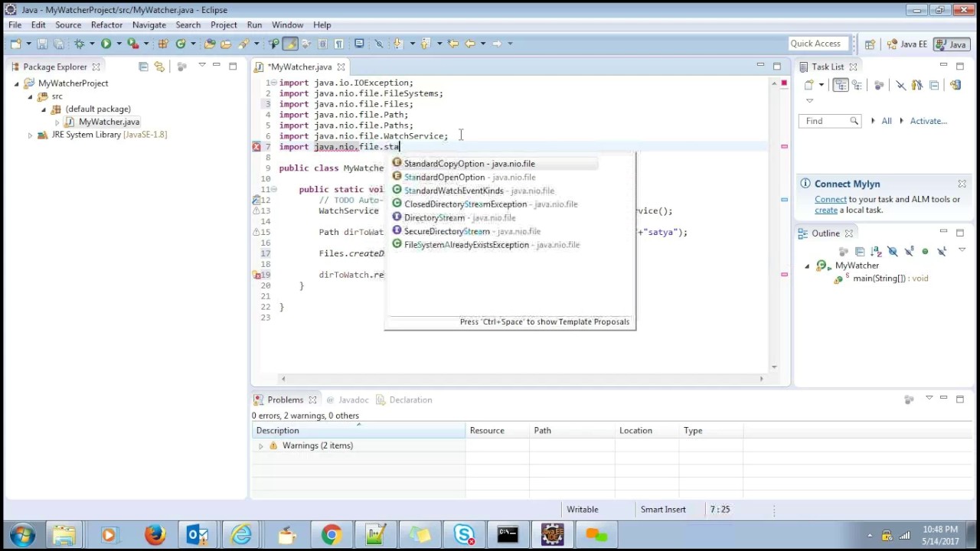Click the create link for local task

pyautogui.click(x=826, y=210)
